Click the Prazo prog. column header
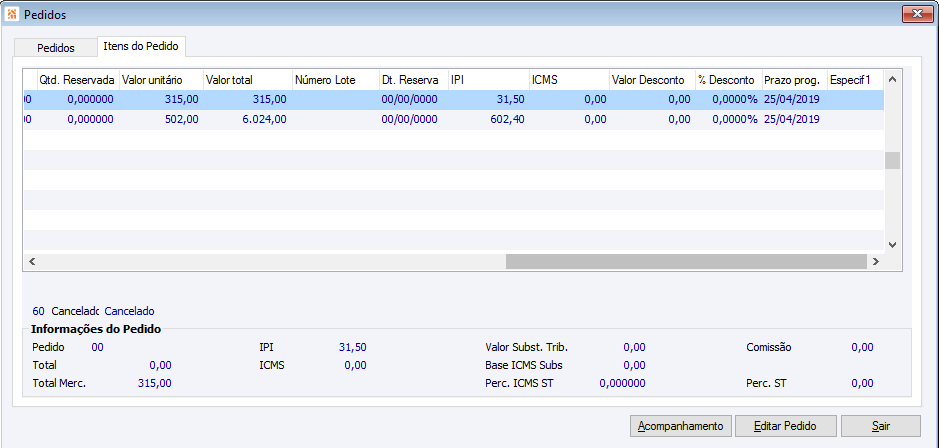Image resolution: width=939 pixels, height=448 pixels. coord(794,80)
